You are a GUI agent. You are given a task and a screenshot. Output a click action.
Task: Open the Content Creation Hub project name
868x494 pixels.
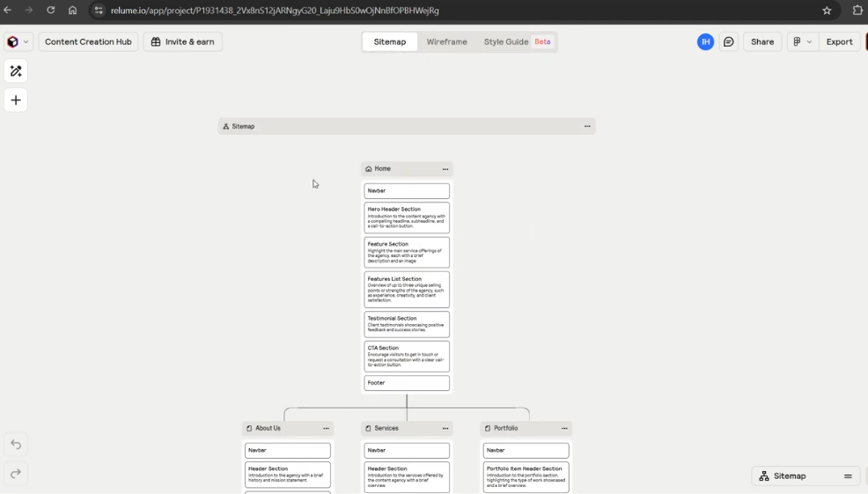point(88,42)
